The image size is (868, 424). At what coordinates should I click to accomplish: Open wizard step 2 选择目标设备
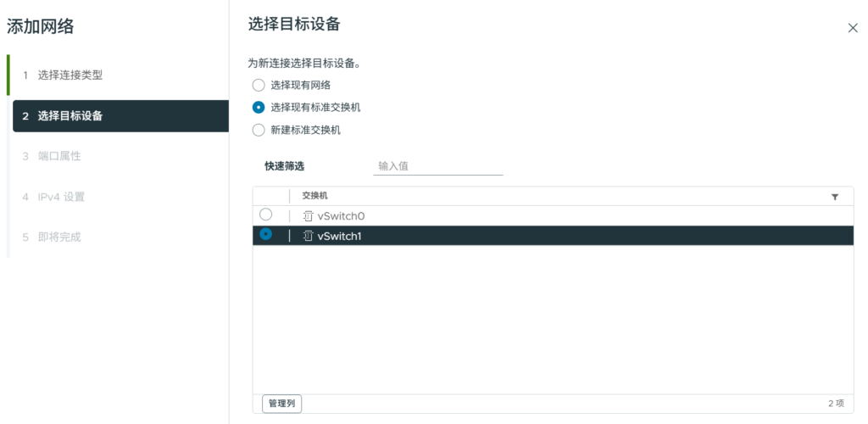[x=70, y=116]
